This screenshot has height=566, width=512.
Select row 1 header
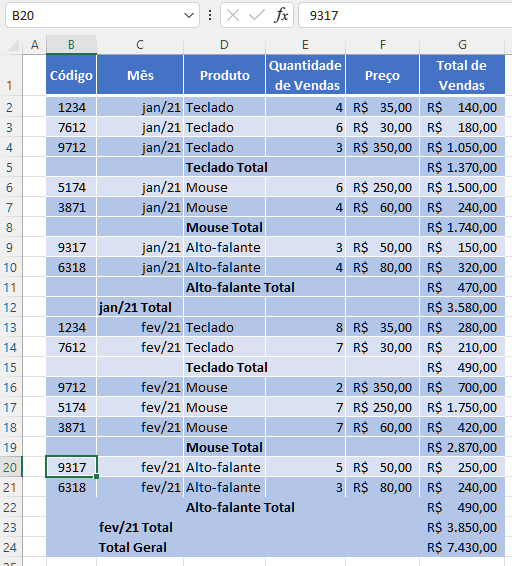point(10,75)
